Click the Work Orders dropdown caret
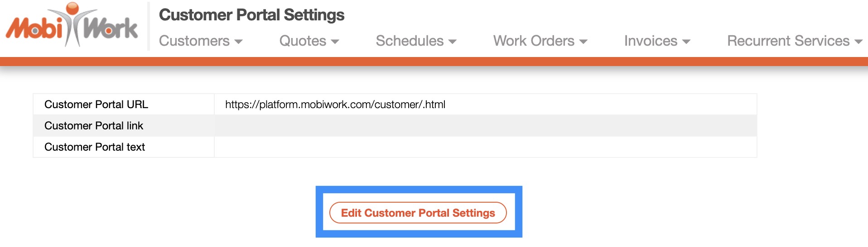The width and height of the screenshot is (868, 247). point(583,42)
